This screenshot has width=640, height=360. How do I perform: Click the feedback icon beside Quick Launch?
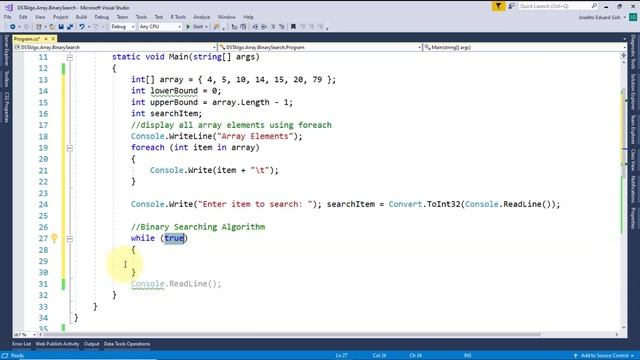tap(511, 6)
